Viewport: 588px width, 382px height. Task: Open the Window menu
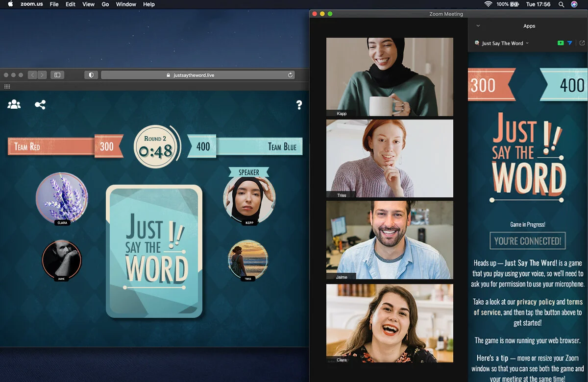pyautogui.click(x=126, y=4)
